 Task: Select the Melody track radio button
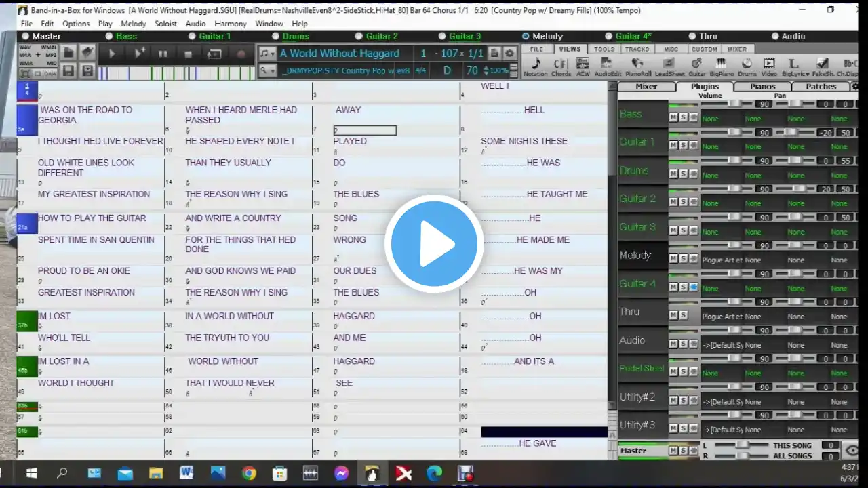click(x=526, y=36)
